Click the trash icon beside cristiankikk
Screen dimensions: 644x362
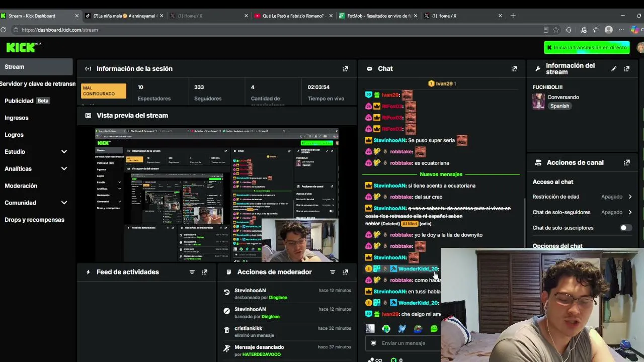click(x=226, y=329)
